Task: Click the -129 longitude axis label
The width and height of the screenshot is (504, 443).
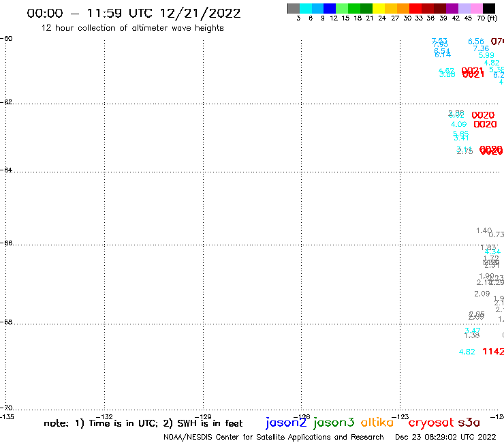Action: 203,417
